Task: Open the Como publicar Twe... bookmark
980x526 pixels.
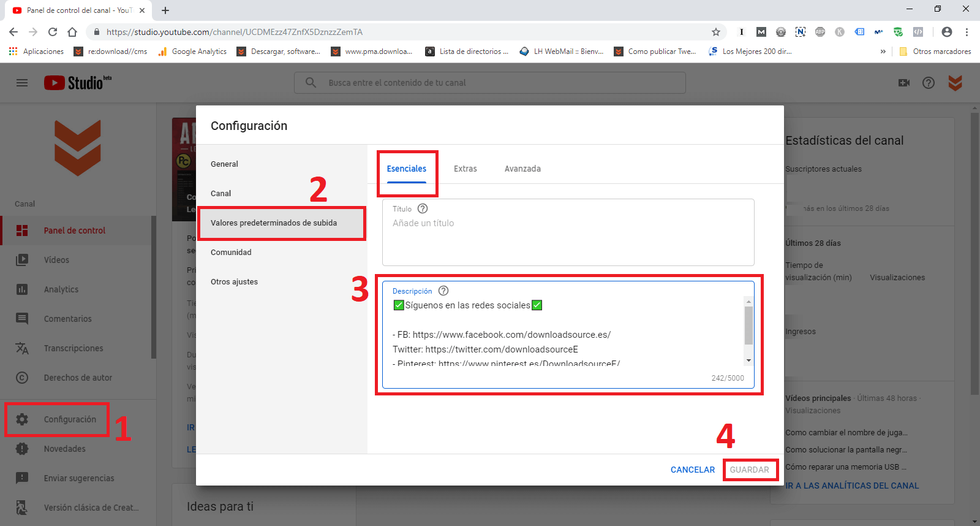Action: pyautogui.click(x=655, y=51)
